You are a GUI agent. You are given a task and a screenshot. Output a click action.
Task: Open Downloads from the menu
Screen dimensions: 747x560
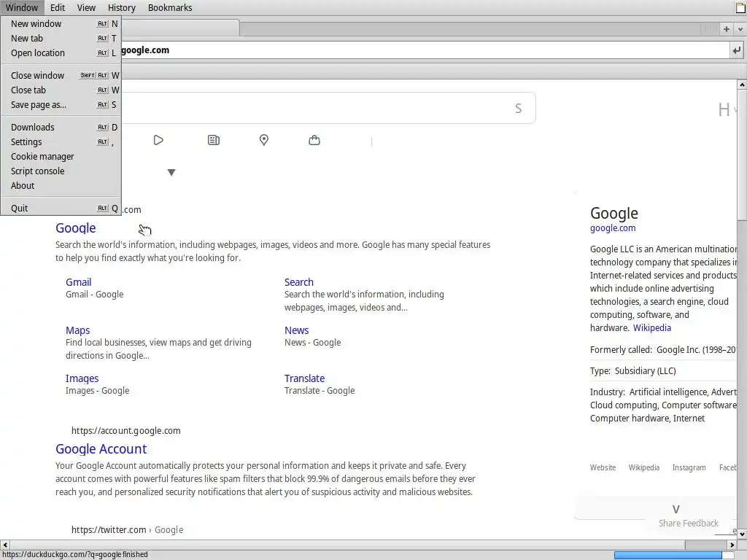[x=61, y=127]
